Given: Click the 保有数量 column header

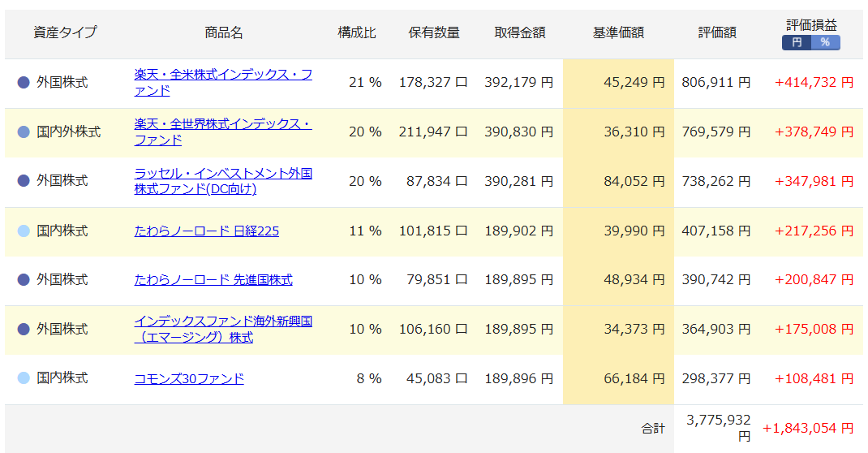Looking at the screenshot, I should tap(434, 32).
